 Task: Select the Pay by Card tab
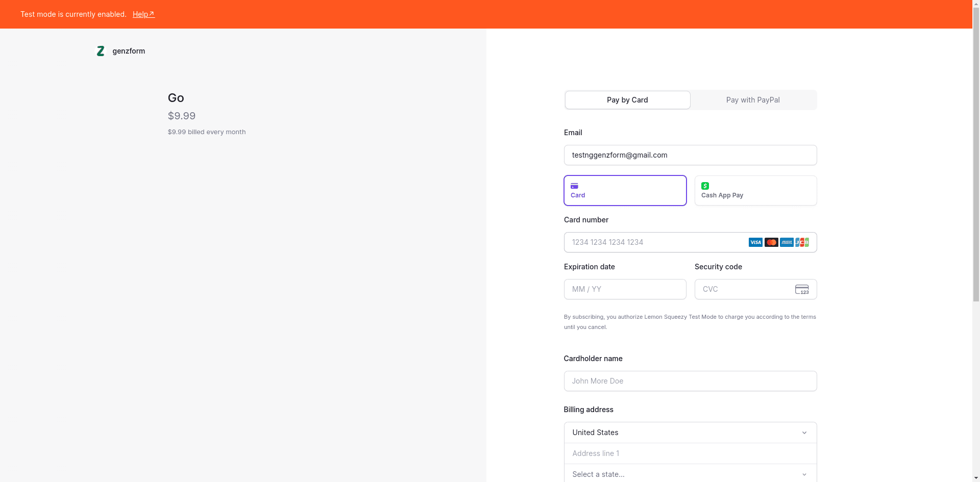click(627, 99)
